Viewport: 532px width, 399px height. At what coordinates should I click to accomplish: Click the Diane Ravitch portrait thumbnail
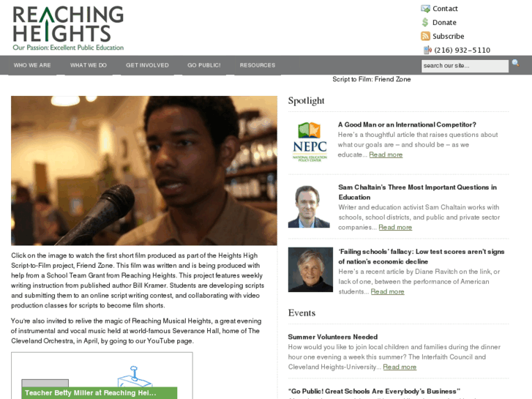310,269
